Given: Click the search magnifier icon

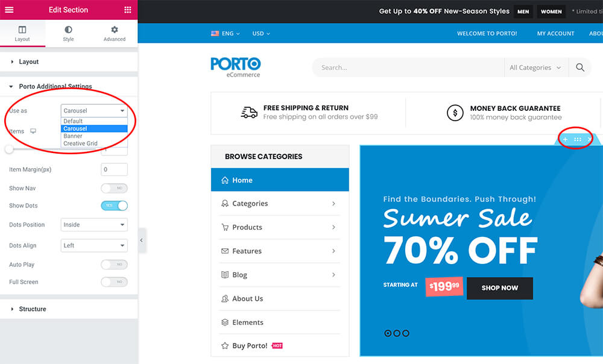Looking at the screenshot, I should point(579,67).
